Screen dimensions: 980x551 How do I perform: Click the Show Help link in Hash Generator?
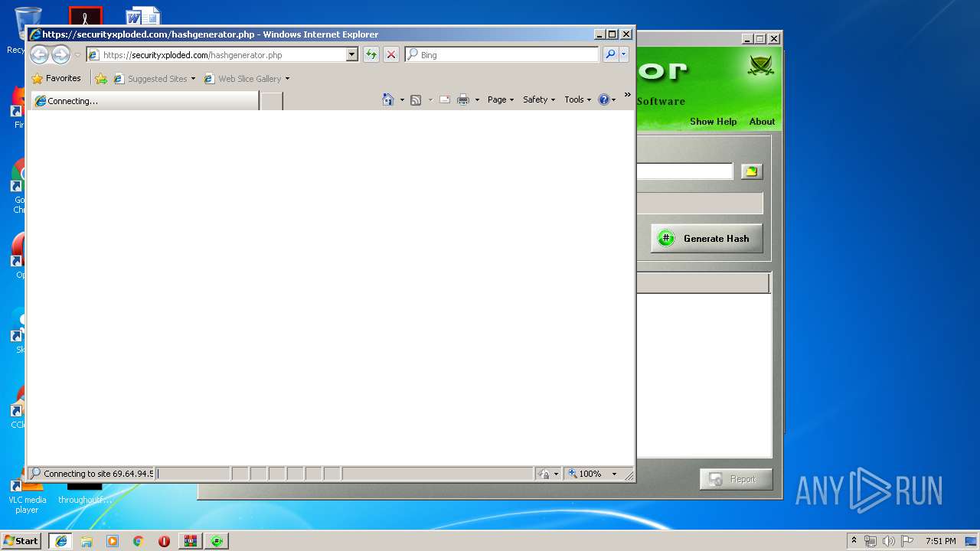713,122
